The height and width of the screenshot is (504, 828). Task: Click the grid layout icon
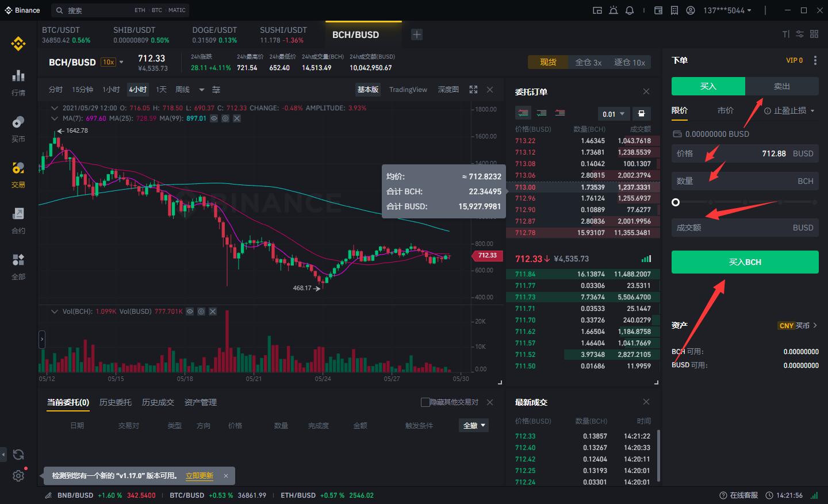pyautogui.click(x=814, y=34)
